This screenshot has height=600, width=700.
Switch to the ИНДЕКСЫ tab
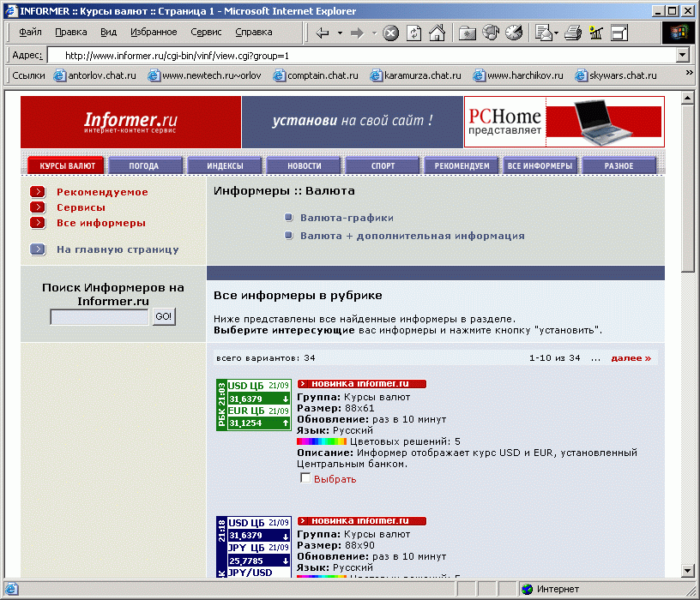tap(225, 165)
